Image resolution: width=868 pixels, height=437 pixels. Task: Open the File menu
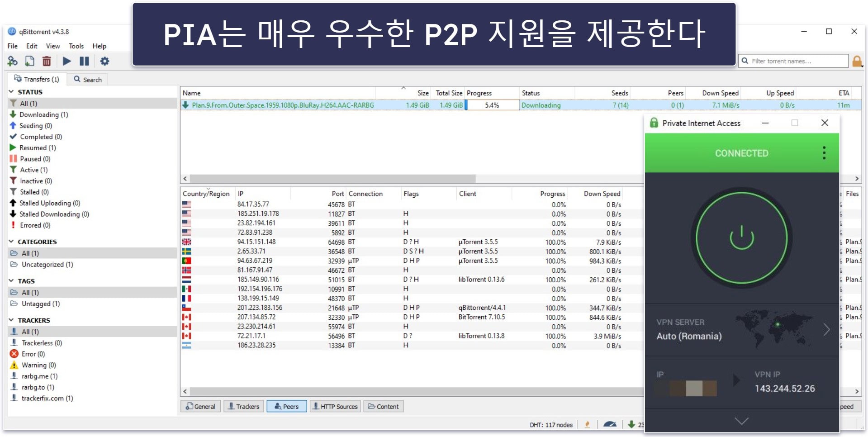point(13,46)
